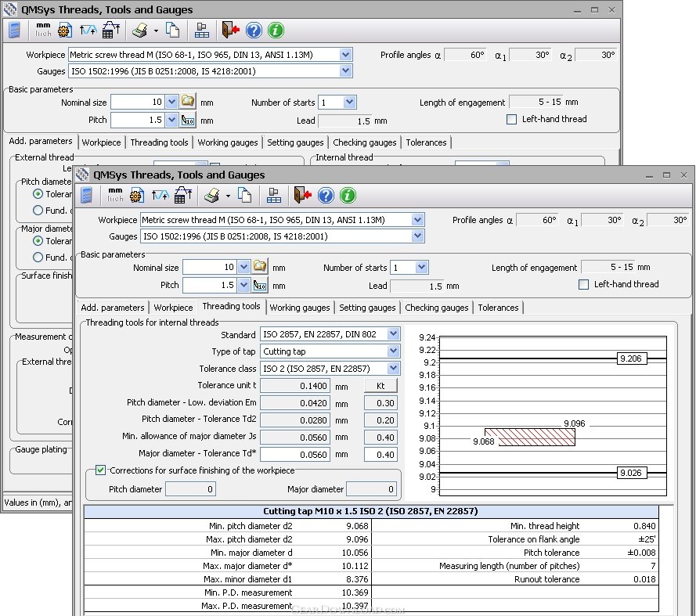Click the tolerance arrows icon in the back window toolbar
The width and height of the screenshot is (696, 616).
pyautogui.click(x=88, y=31)
